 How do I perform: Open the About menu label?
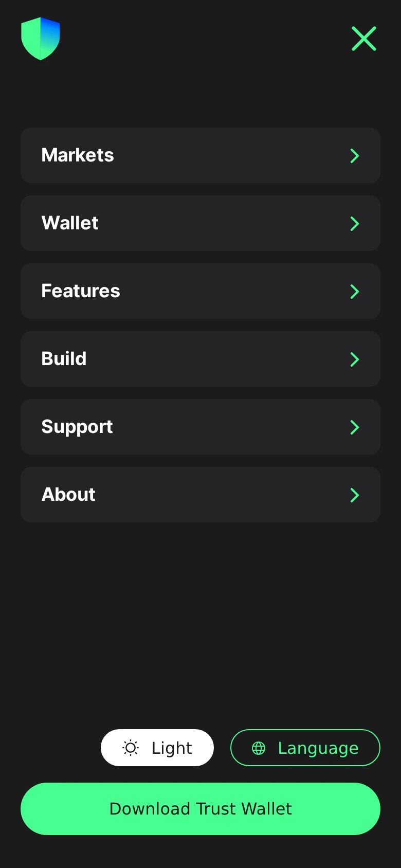(x=68, y=495)
